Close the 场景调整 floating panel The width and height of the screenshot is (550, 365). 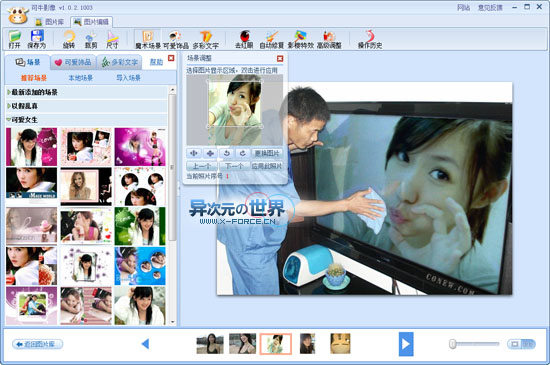(280, 59)
